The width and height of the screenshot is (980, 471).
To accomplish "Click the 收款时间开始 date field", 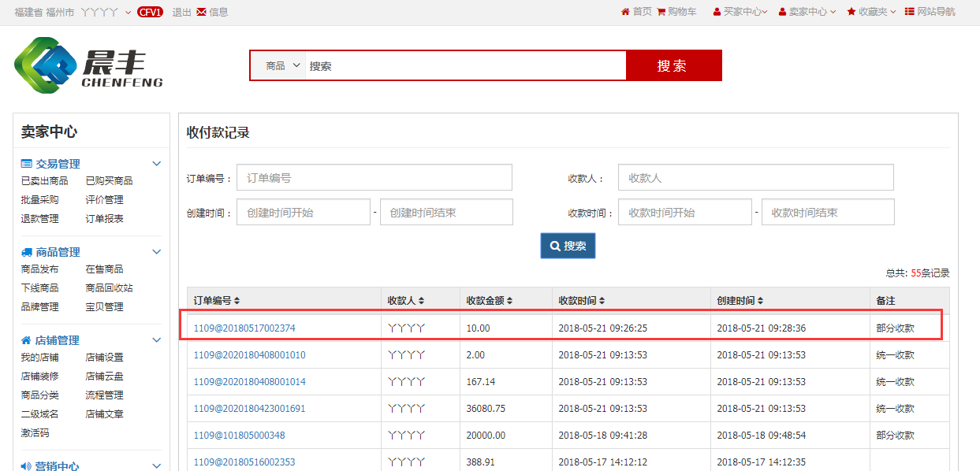I will (x=684, y=213).
